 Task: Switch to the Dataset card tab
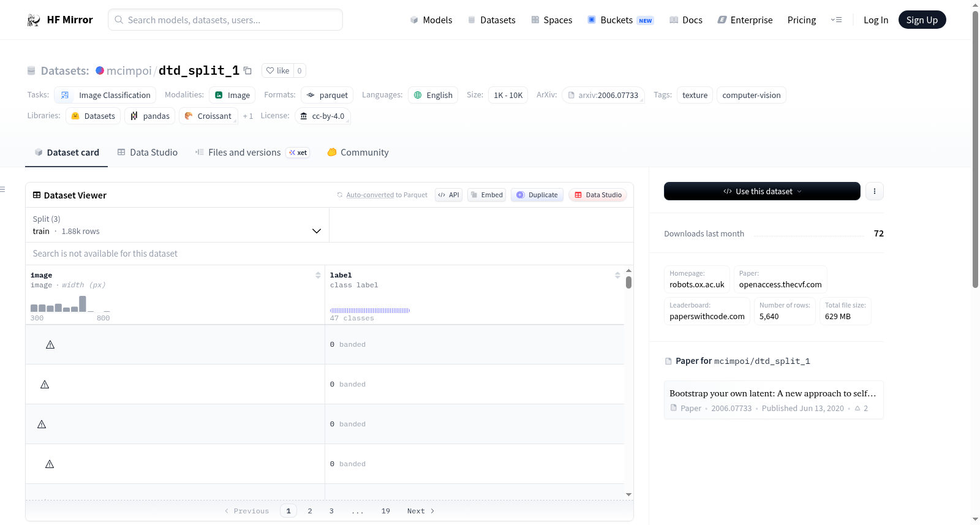point(67,153)
